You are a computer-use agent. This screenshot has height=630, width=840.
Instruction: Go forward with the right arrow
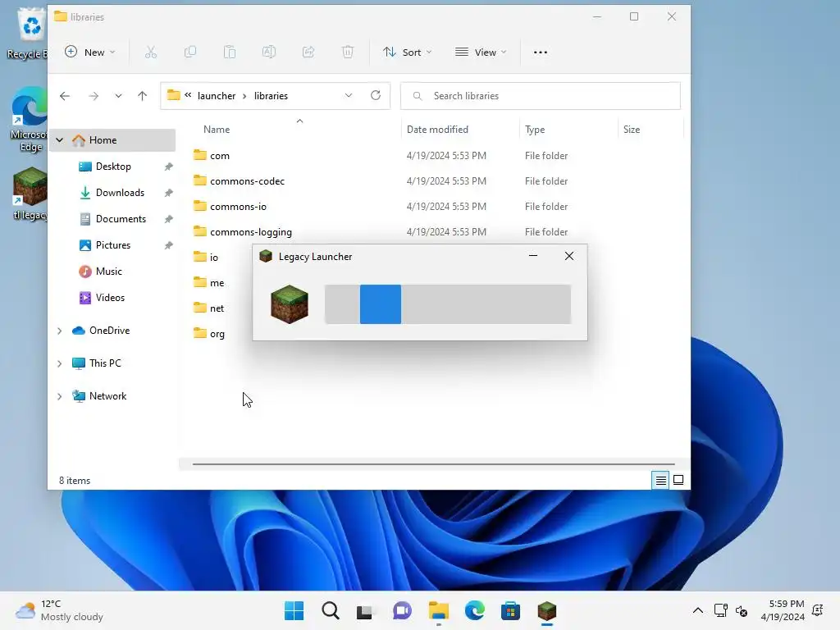tap(94, 96)
